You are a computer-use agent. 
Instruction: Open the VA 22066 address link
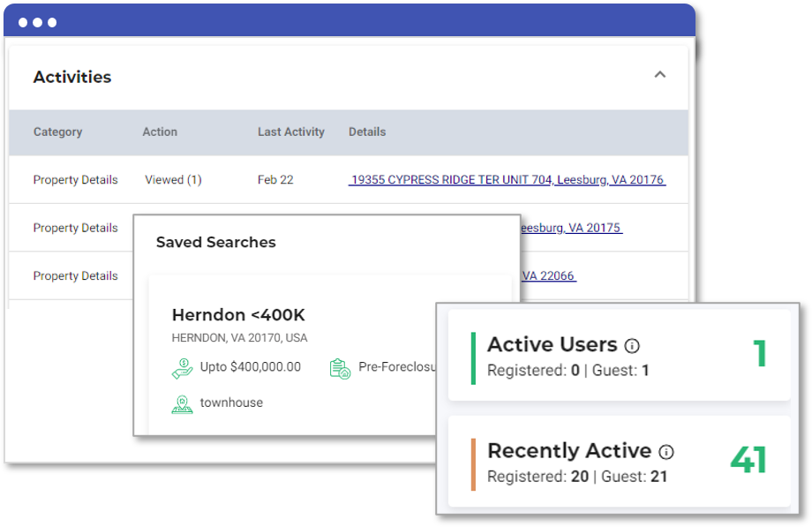(x=549, y=275)
